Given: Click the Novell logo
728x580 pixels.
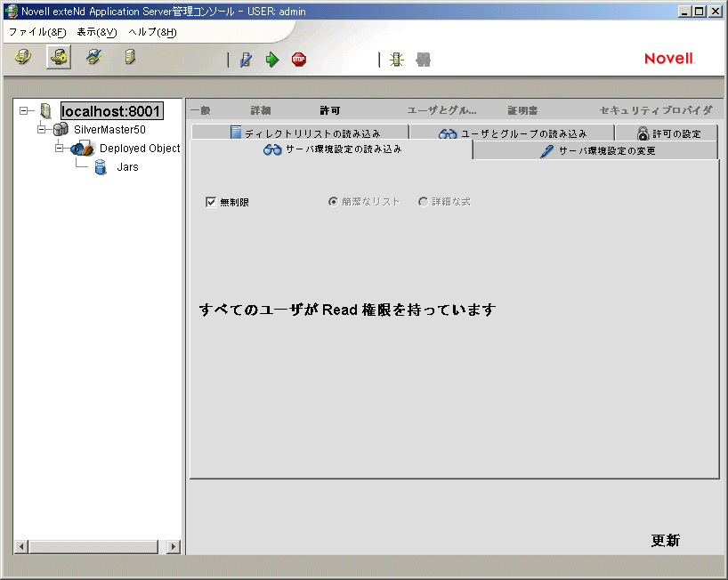Looking at the screenshot, I should (x=669, y=59).
